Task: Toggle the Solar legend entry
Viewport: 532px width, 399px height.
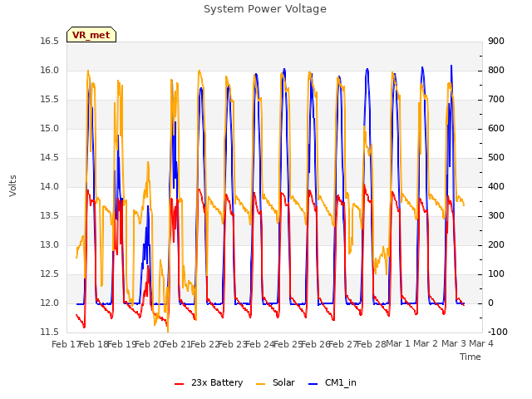Action: point(275,382)
